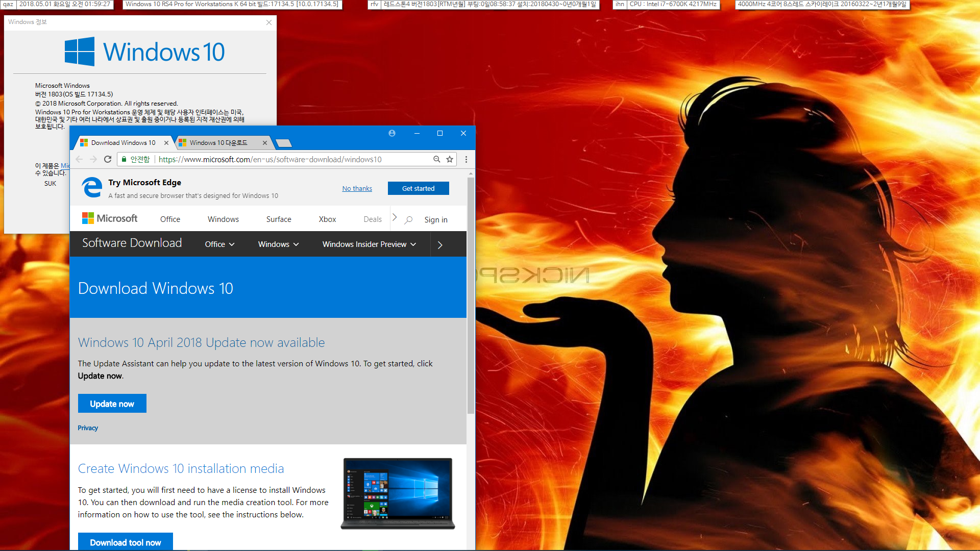Expand Windows dropdown in Software Download bar
This screenshot has height=551, width=980.
click(278, 244)
